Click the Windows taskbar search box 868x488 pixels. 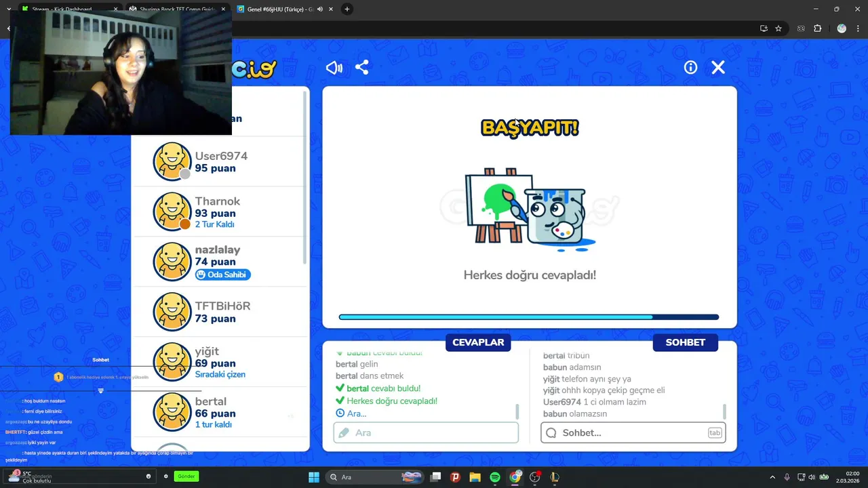coord(376,477)
